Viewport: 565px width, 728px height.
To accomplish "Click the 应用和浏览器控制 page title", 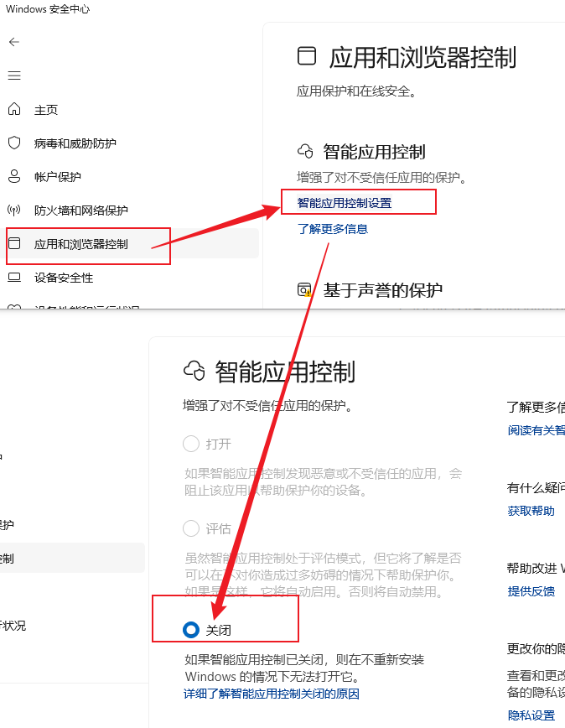I will 422,58.
